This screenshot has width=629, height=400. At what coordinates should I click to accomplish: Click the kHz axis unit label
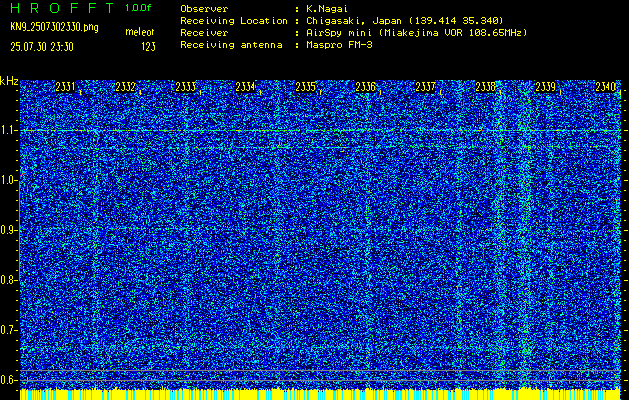pyautogui.click(x=9, y=81)
